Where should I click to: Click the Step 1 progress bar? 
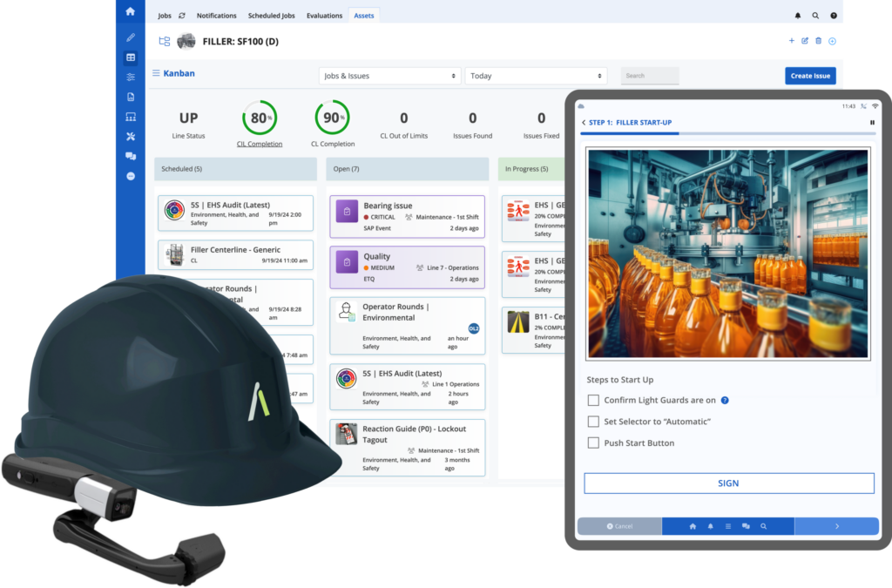click(x=727, y=133)
